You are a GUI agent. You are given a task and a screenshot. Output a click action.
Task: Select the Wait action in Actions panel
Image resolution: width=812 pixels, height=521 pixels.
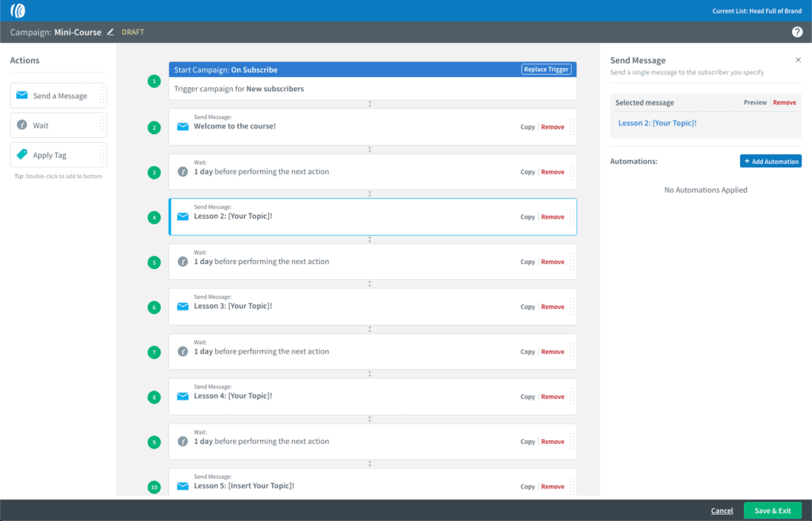(58, 125)
